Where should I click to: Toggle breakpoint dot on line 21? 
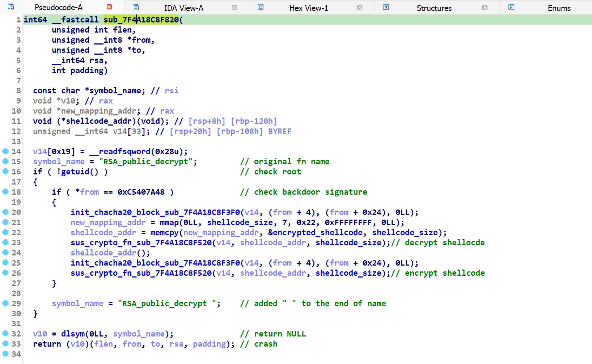pyautogui.click(x=5, y=222)
